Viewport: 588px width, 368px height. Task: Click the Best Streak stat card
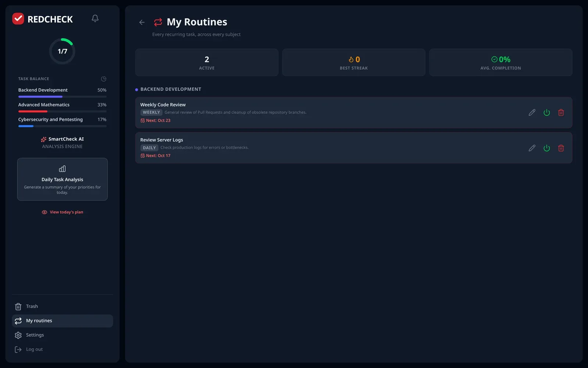(x=354, y=63)
